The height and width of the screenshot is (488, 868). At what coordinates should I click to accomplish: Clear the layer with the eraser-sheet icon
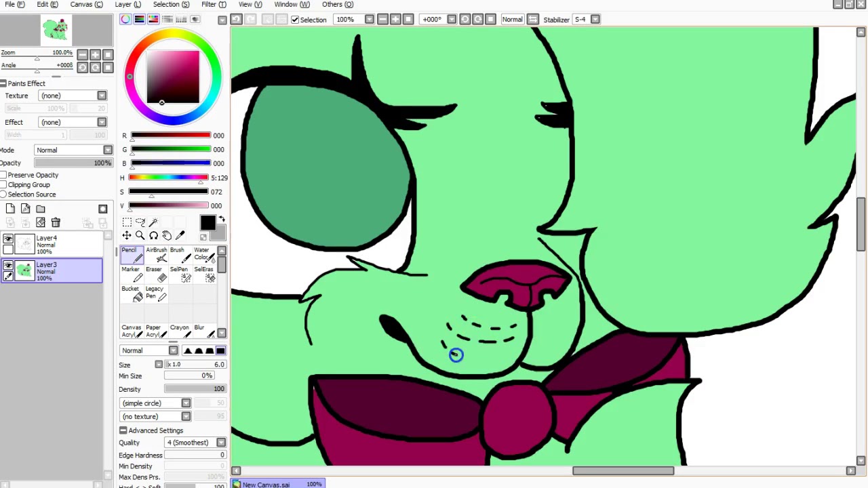41,222
